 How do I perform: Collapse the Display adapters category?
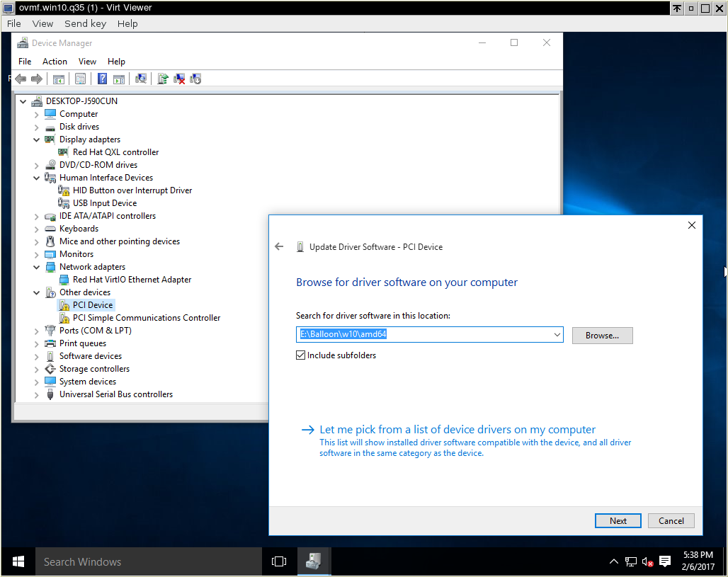[36, 139]
